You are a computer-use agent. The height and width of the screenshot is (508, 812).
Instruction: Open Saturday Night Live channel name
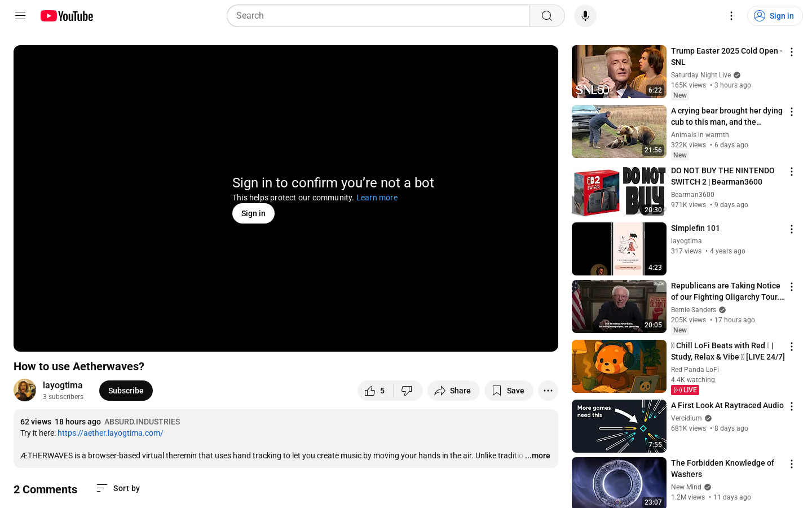coord(701,75)
